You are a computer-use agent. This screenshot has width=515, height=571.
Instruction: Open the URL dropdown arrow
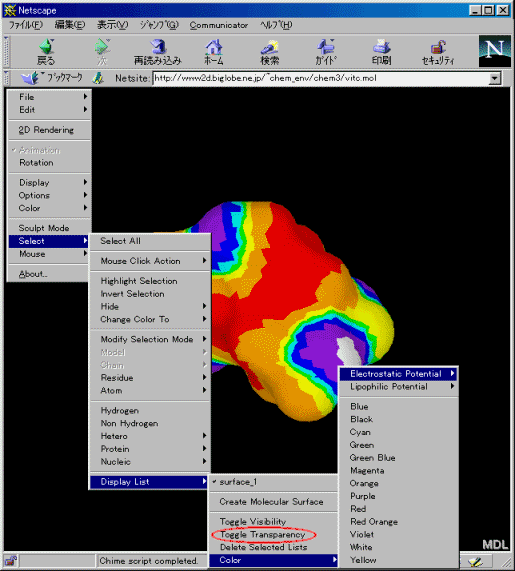pyautogui.click(x=494, y=78)
